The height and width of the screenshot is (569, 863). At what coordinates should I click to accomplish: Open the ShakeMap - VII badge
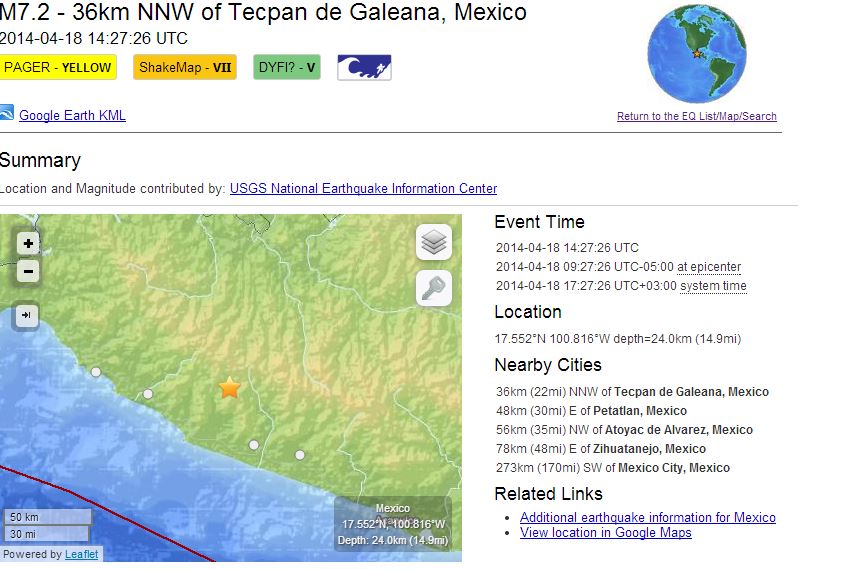click(x=185, y=68)
